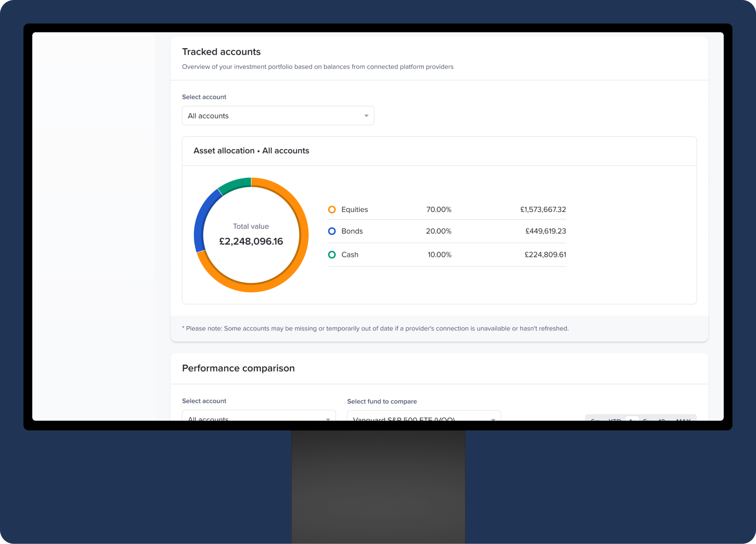Image resolution: width=756 pixels, height=544 pixels.
Task: Enable the MAX time range
Action: pos(683,420)
